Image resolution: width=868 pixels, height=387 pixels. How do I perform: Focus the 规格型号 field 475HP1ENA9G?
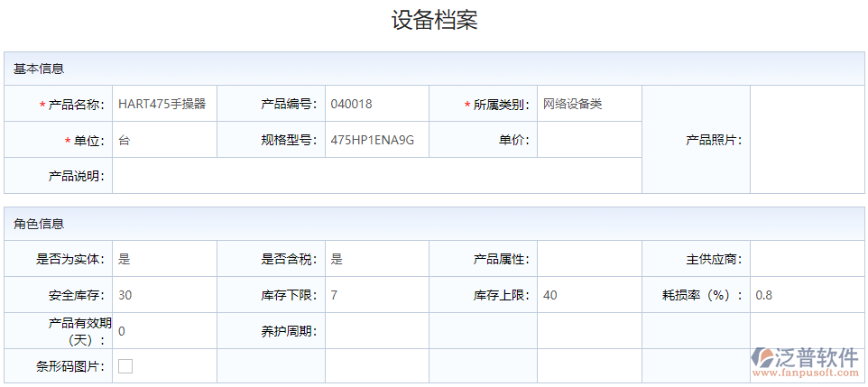(376, 140)
